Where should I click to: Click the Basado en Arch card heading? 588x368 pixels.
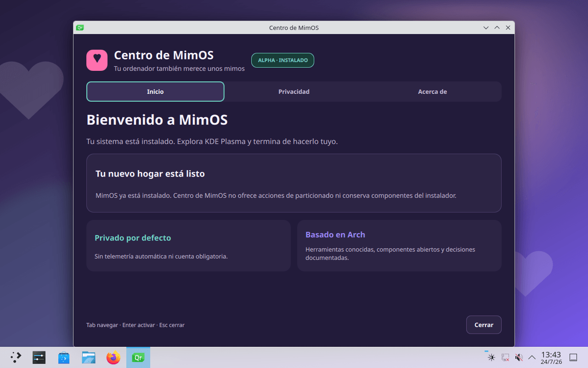coord(335,235)
